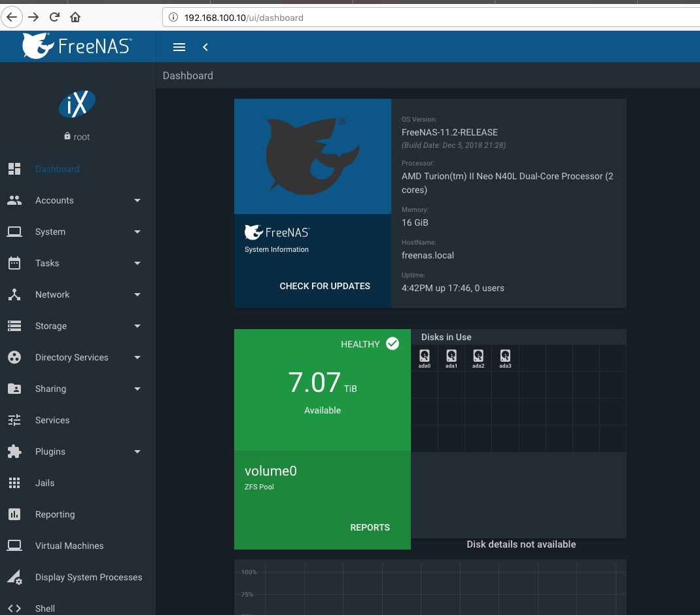Viewport: 700px width, 615px height.
Task: Click the Disks in Use heading
Action: (446, 337)
